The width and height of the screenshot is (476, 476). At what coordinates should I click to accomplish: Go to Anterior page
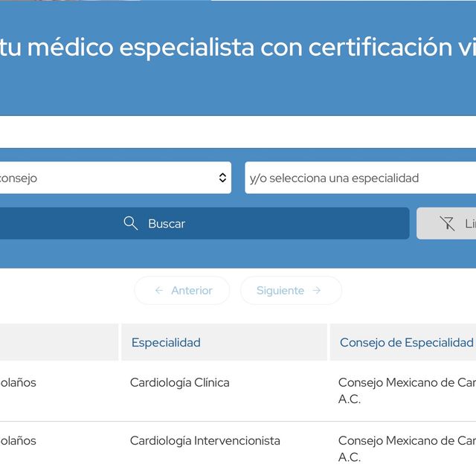tap(182, 291)
